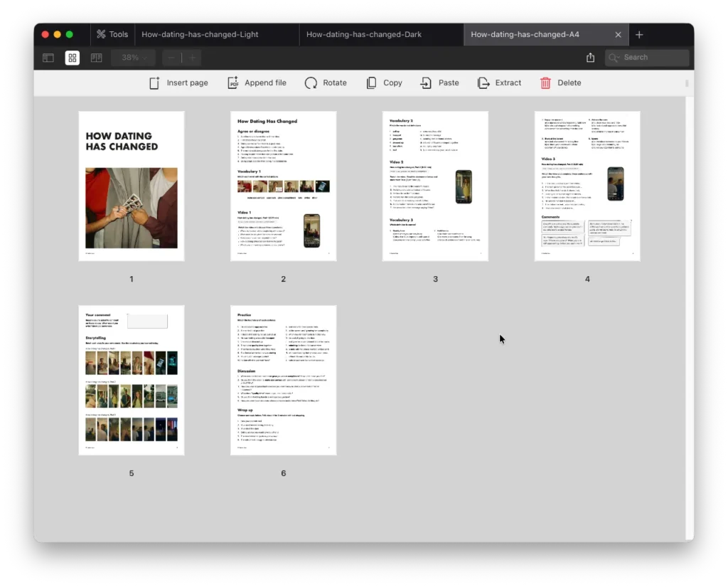Viewport: 728px width, 587px height.
Task: Click Append file PDF icon
Action: tap(232, 83)
